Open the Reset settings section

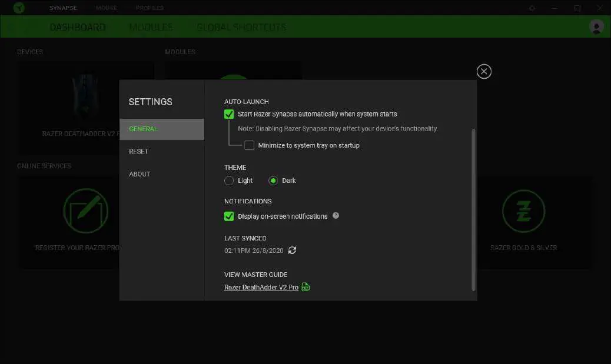[138, 151]
